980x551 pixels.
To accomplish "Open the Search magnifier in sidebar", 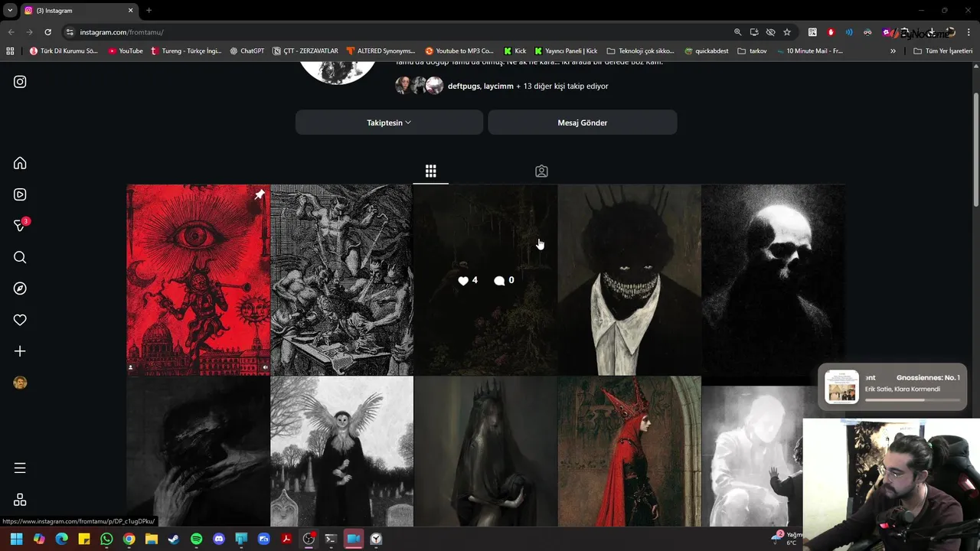I will (x=20, y=257).
